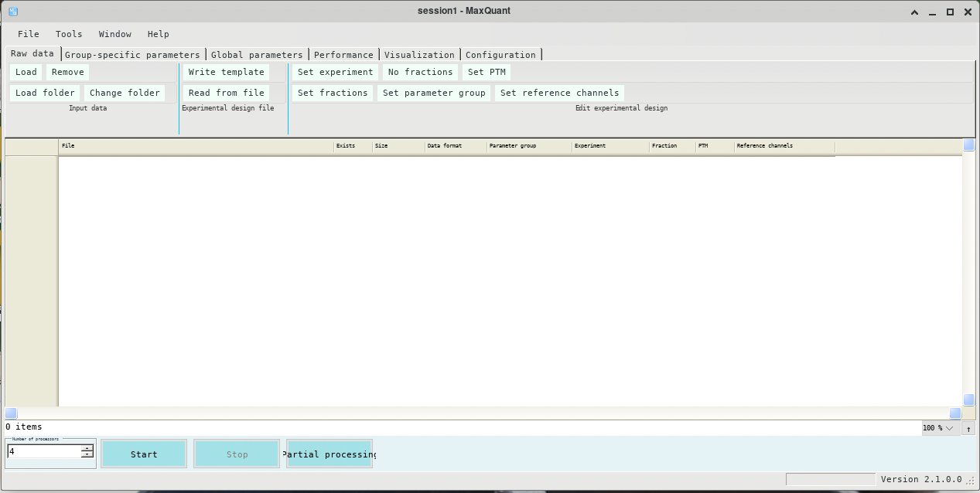Select the PTM column header
The height and width of the screenshot is (493, 980).
715,146
